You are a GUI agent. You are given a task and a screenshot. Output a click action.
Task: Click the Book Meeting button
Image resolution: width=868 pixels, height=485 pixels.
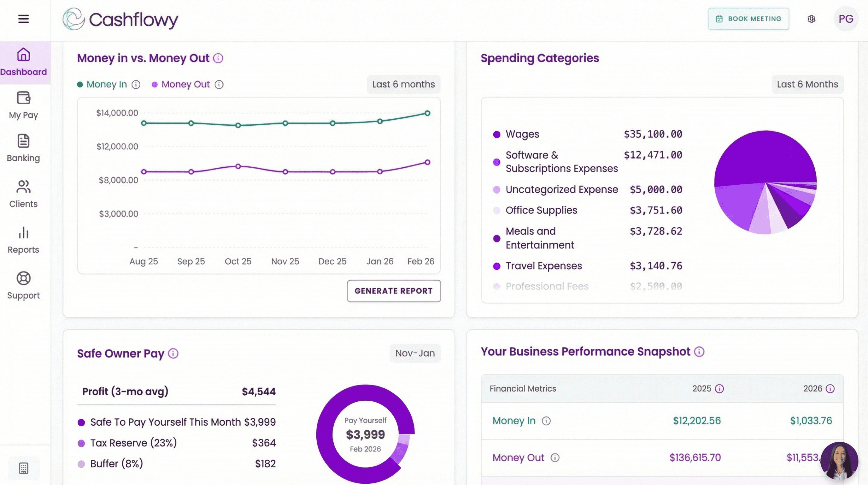coord(748,19)
